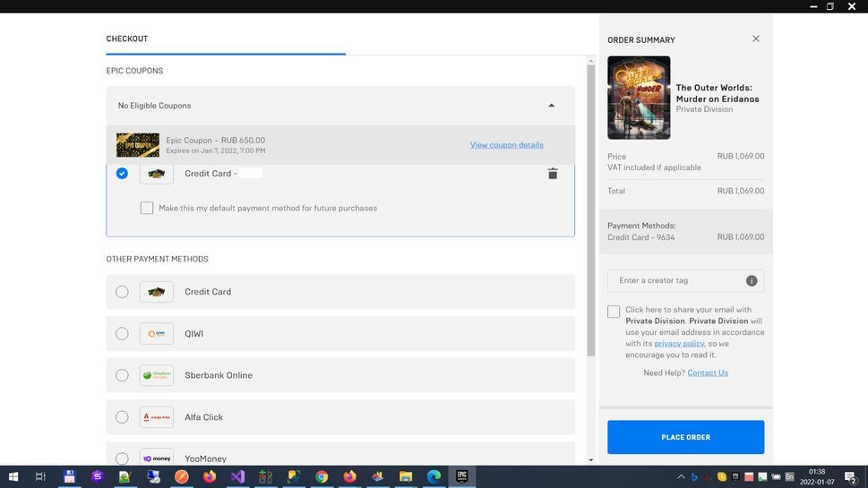Select the Alfa Click payment method
This screenshot has height=488, width=868.
(122, 417)
